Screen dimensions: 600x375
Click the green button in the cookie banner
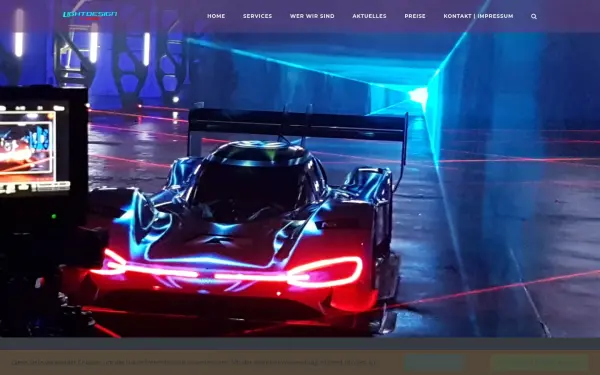tap(539, 363)
